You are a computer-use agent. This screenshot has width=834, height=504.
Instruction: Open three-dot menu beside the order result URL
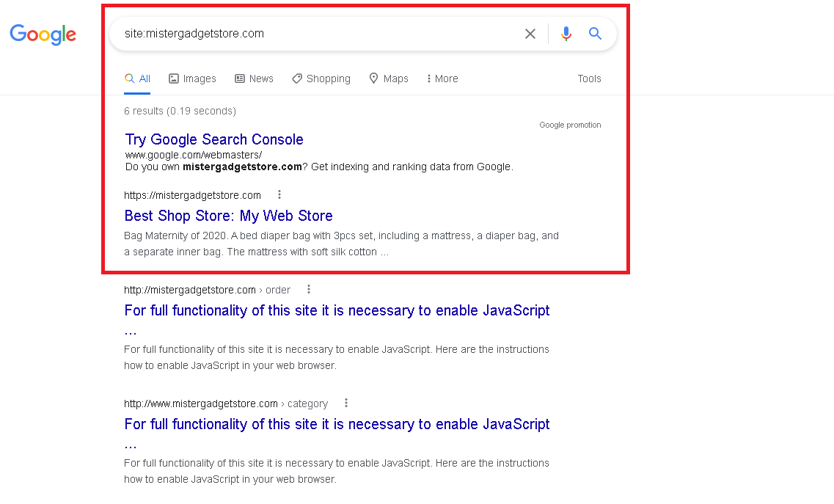tap(309, 290)
